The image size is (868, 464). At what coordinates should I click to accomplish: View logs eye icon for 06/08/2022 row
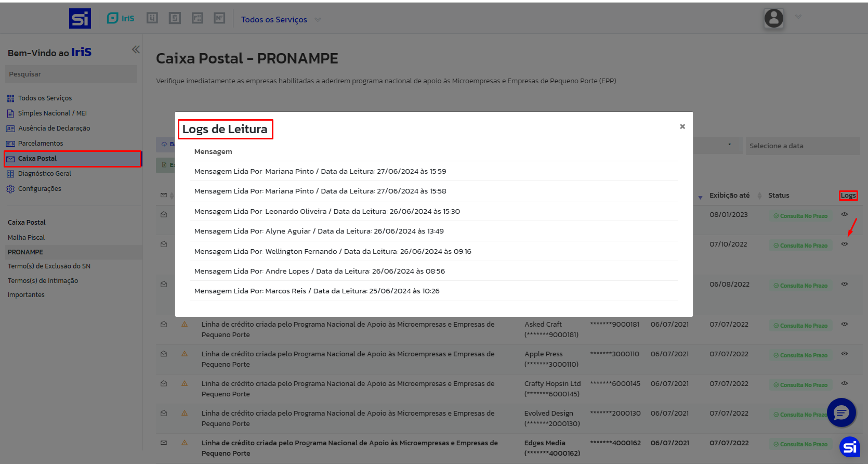click(845, 284)
